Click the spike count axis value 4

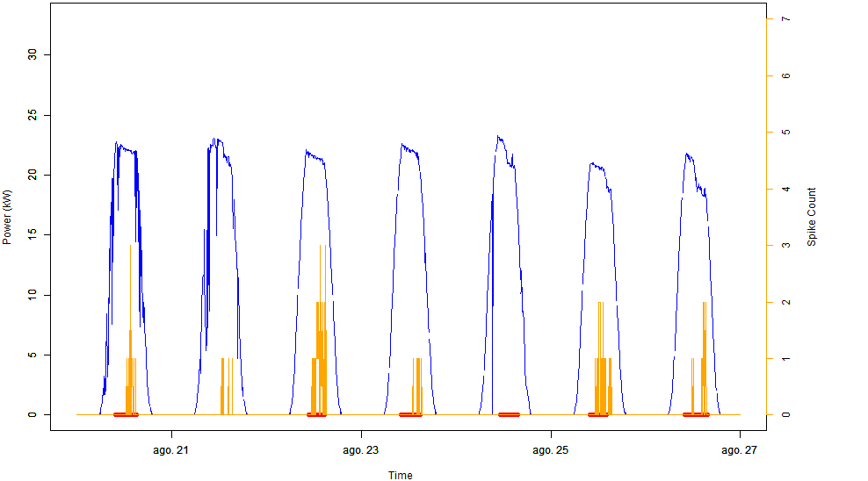pos(785,189)
